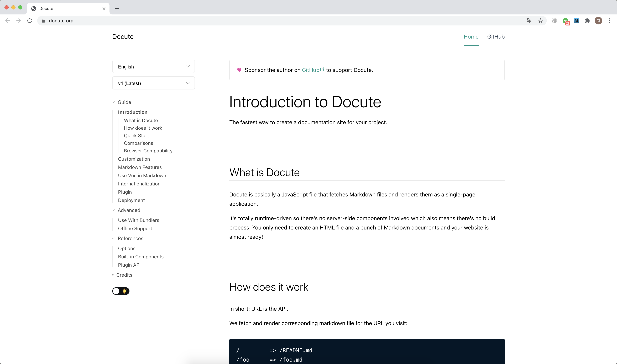Open the Plugin guide page

[125, 192]
